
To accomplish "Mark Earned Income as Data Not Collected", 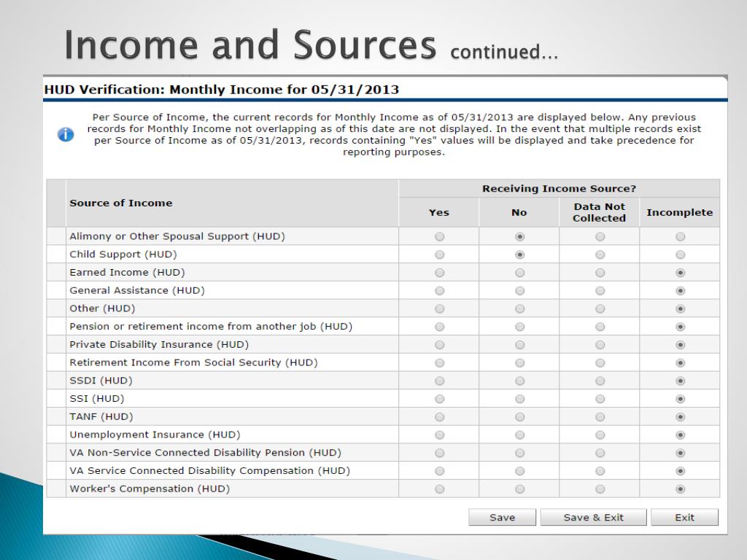I will tap(600, 273).
